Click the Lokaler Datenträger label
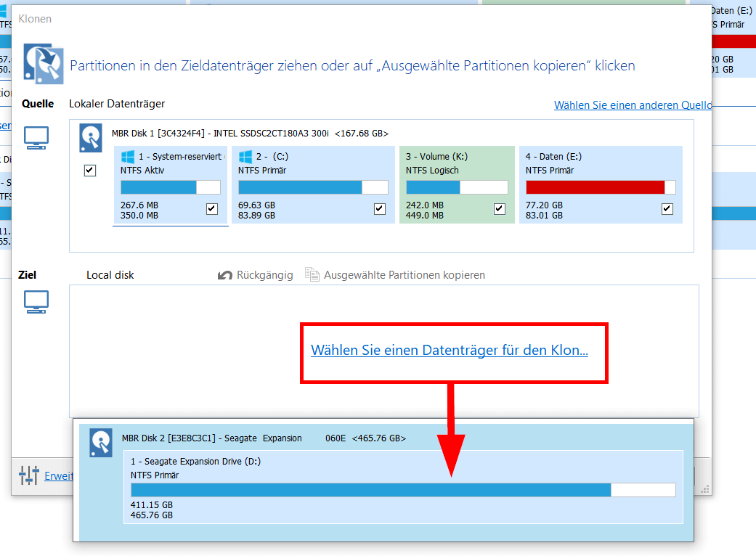756x556 pixels. coord(117,104)
